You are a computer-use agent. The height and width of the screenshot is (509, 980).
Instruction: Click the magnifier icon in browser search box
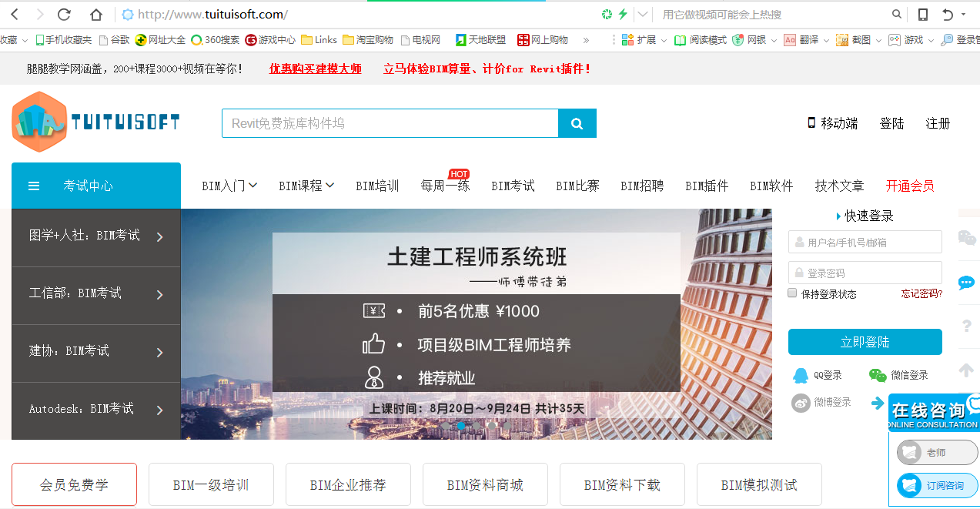point(897,14)
